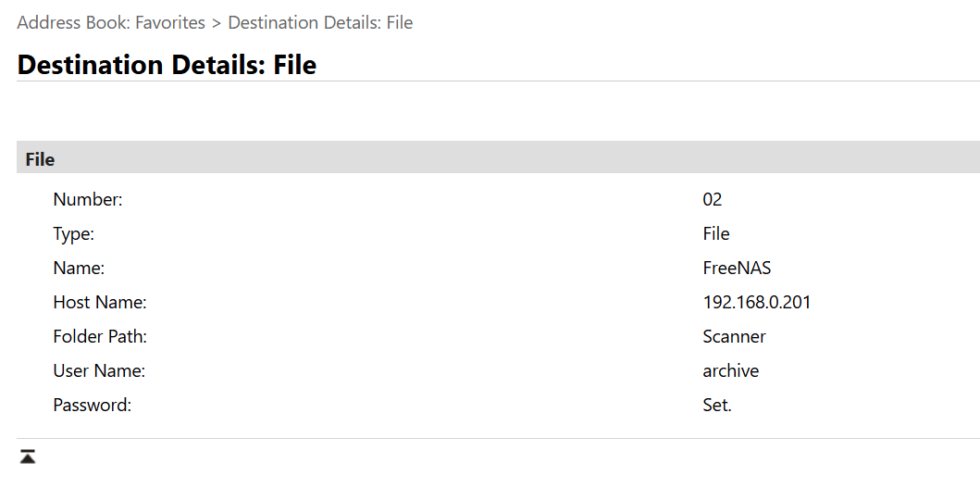Click the File section header bar
The image size is (980, 488).
pyautogui.click(x=498, y=157)
